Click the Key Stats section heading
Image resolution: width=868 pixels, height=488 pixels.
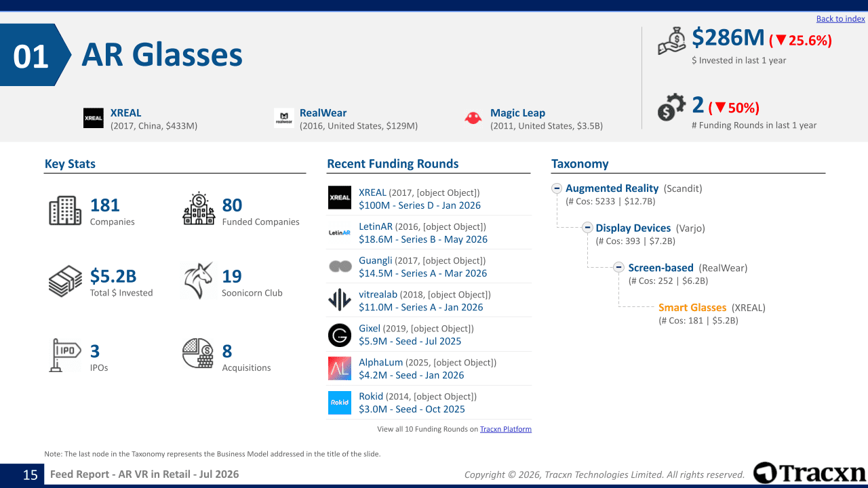70,164
